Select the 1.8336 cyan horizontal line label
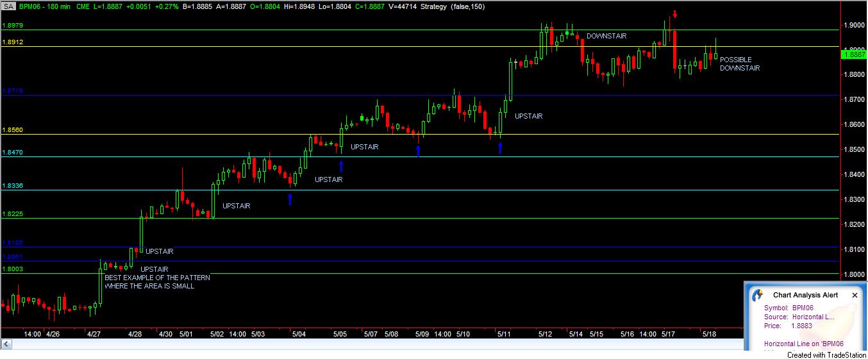This screenshot has width=868, height=359. pyautogui.click(x=13, y=186)
